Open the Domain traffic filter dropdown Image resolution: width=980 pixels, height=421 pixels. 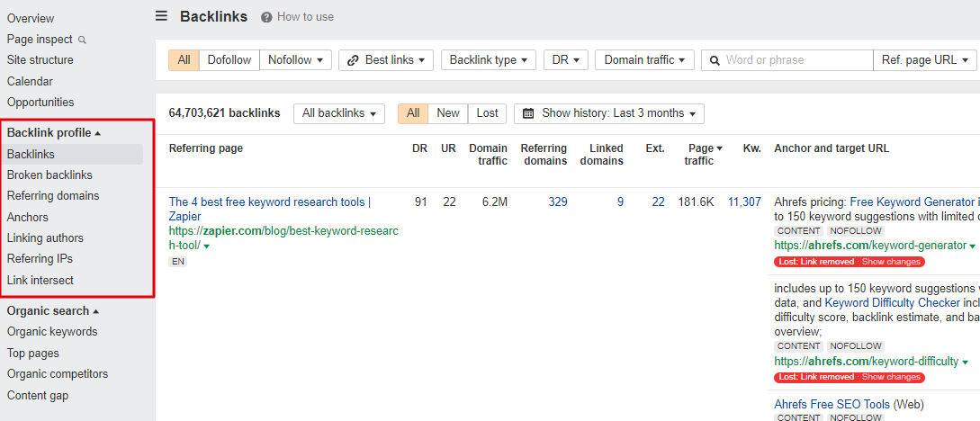coord(644,60)
